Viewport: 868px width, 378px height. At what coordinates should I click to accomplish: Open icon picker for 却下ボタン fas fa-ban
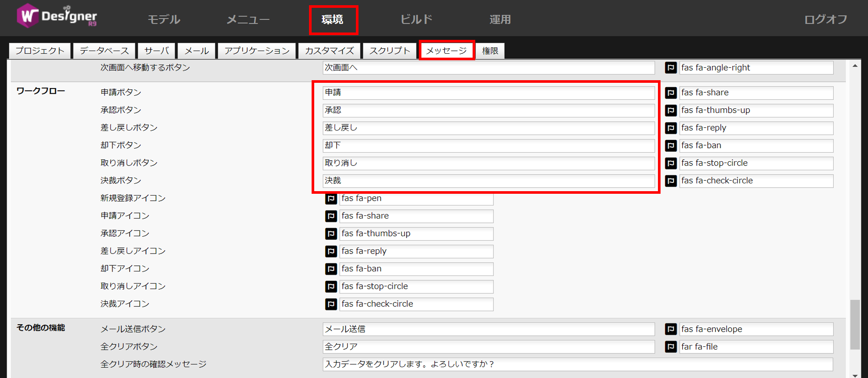pos(671,146)
